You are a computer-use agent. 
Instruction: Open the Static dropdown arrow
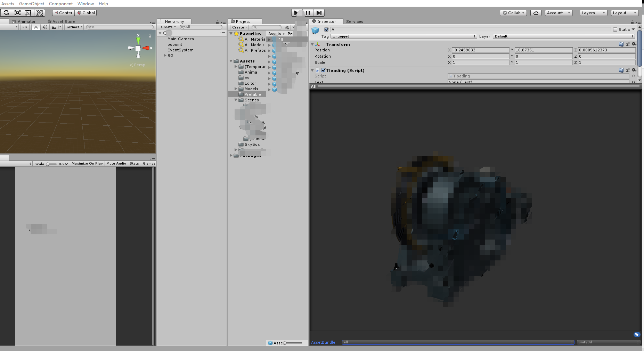click(633, 30)
